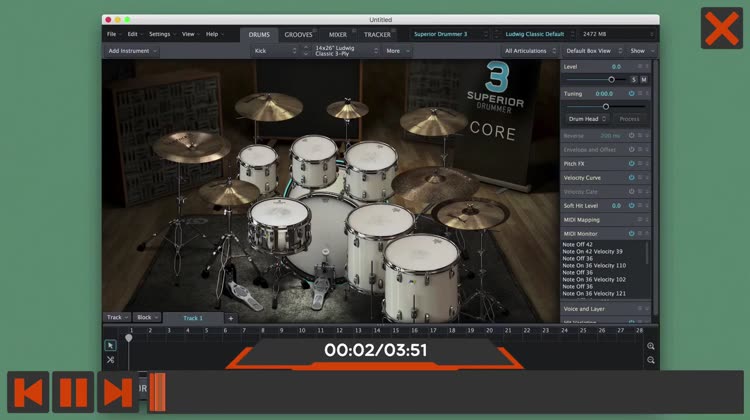Screen dimensions: 750x420
Task: Add a new track with the plus button
Action: point(231,318)
